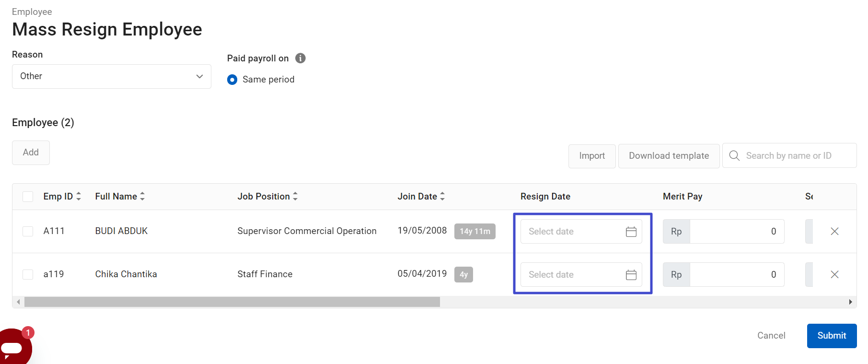This screenshot has height=364, width=868.
Task: Open the Reason dropdown showing Other
Action: (111, 76)
